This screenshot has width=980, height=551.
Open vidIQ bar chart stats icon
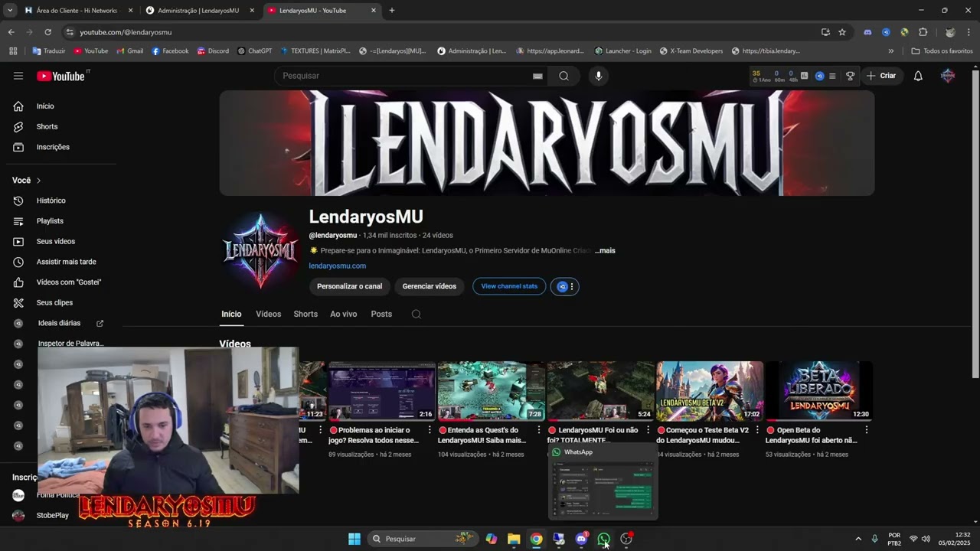805,76
